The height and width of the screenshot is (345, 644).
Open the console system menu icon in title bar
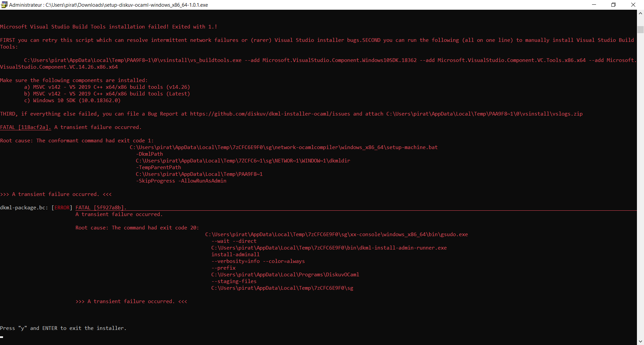tap(4, 5)
